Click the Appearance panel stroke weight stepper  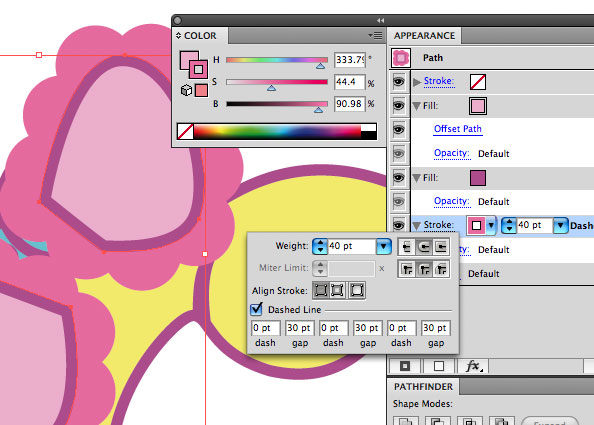pyautogui.click(x=509, y=225)
